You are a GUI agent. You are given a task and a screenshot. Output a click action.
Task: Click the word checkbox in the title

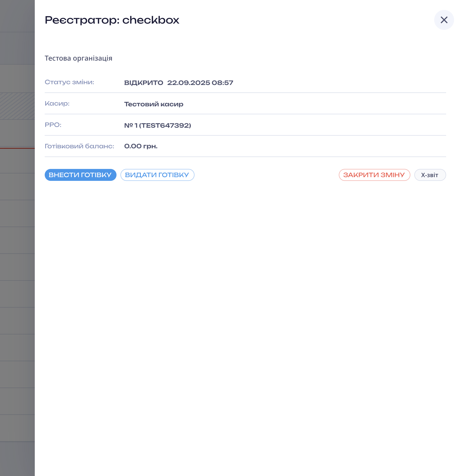(x=151, y=20)
